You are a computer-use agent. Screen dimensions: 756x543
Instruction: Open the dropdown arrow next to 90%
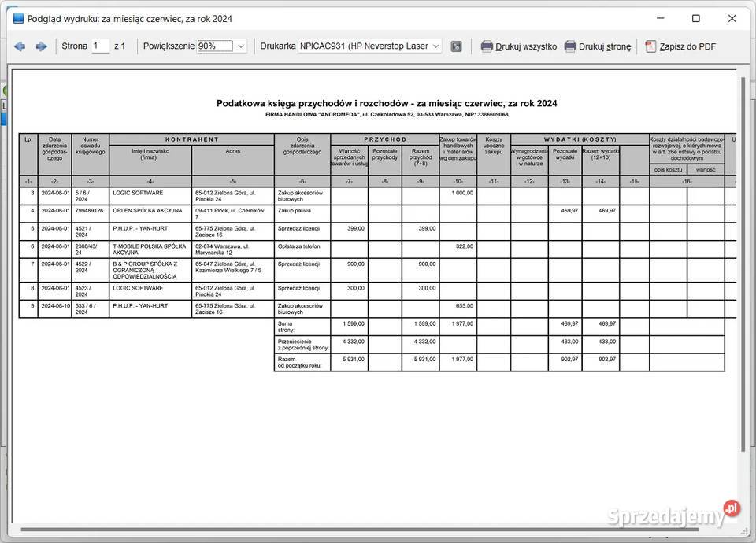pyautogui.click(x=241, y=46)
